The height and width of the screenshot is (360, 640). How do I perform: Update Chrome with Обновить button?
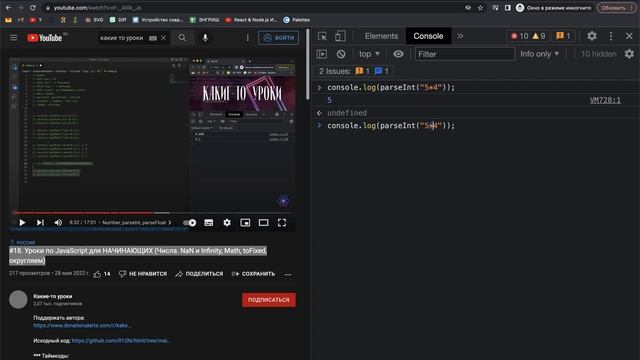tap(616, 8)
